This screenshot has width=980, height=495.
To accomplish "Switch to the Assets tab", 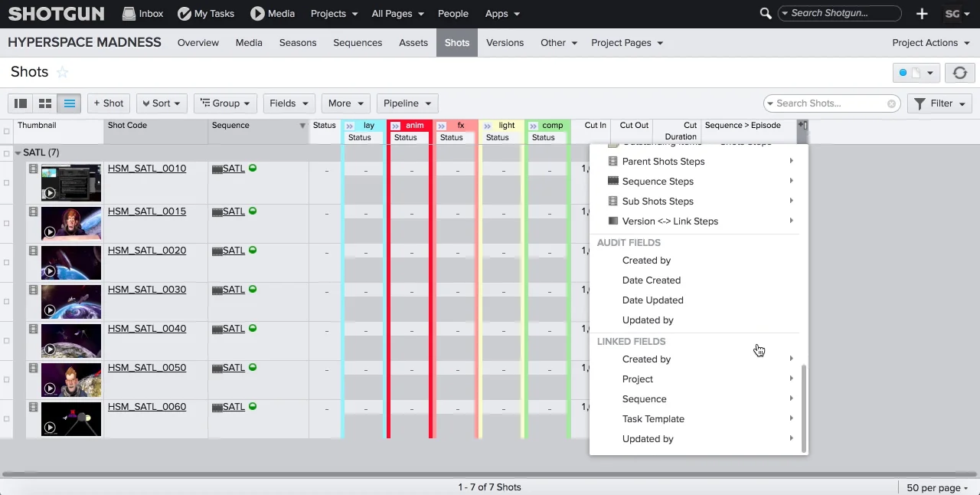I will tap(413, 43).
